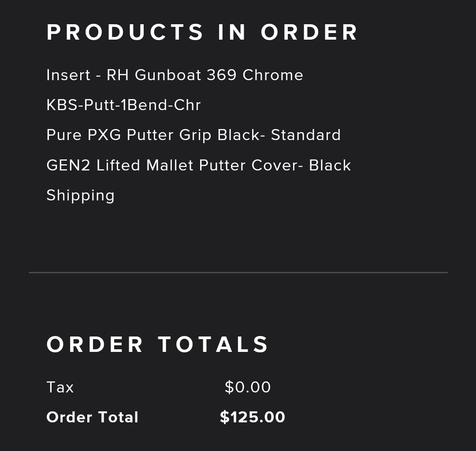Select the $0.00 tax amount

[x=248, y=387]
